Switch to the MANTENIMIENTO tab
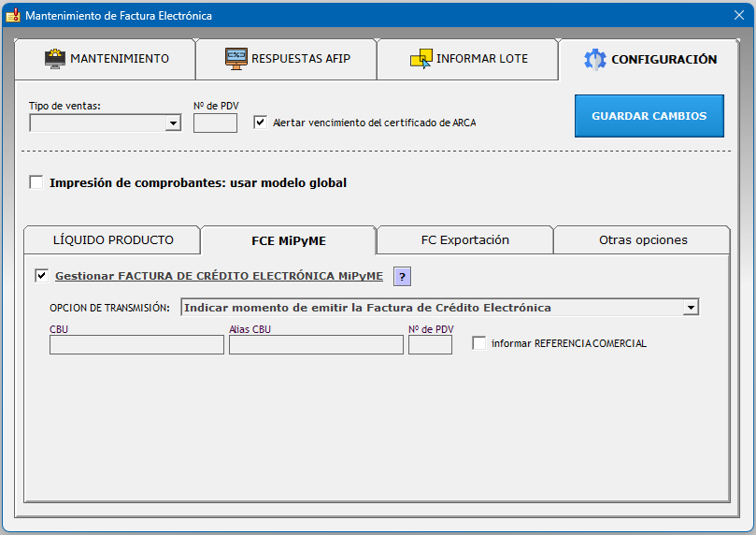 [x=105, y=59]
